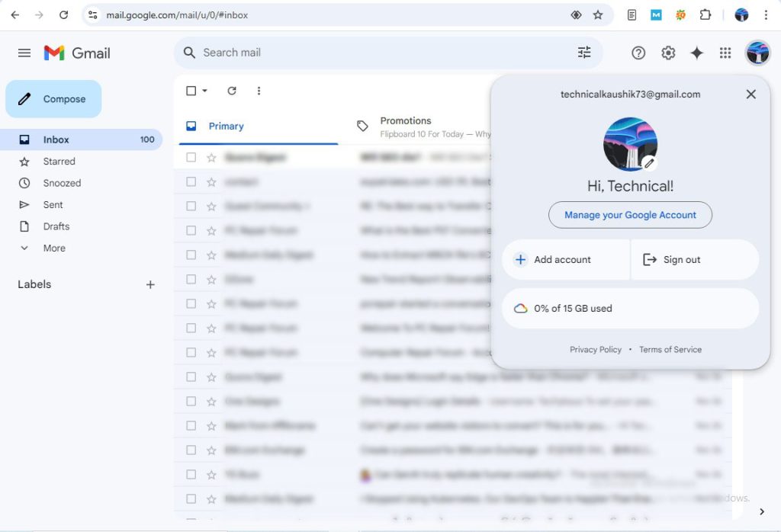Viewport: 781px width, 532px height.
Task: Click the diamond-shaped icon in the address bar
Action: 576,15
